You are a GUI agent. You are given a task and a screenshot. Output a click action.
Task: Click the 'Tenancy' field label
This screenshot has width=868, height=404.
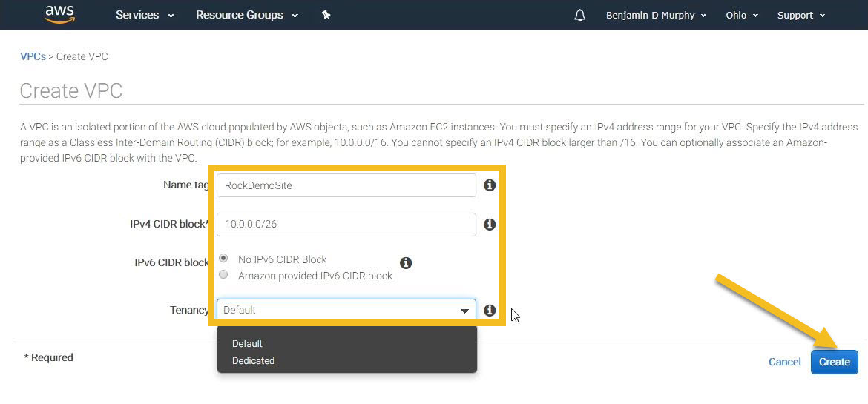click(x=189, y=310)
